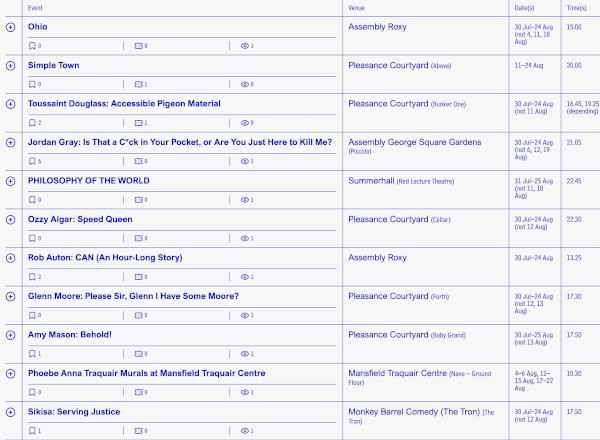Expand the Jordan Gray event row
This screenshot has width=600, height=440.
coord(11,143)
